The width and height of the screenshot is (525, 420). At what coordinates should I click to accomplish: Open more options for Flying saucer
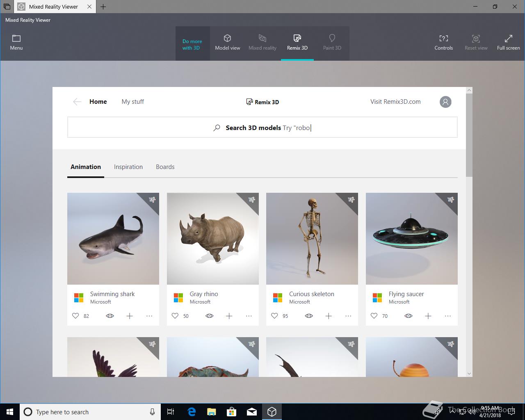(448, 316)
